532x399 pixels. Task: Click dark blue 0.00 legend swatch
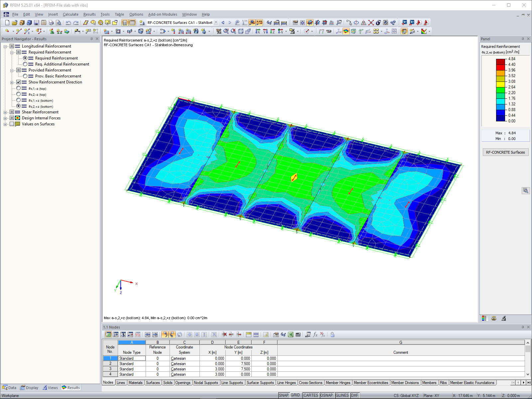pos(501,118)
